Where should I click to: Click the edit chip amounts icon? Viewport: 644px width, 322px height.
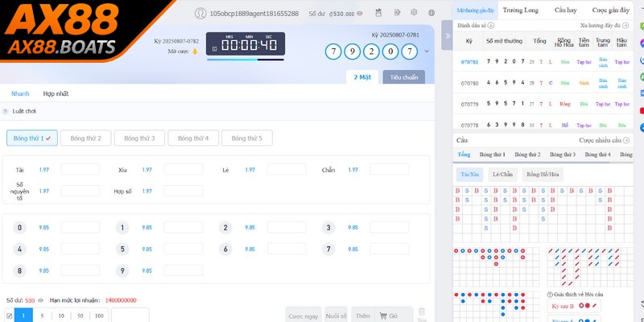(10, 316)
